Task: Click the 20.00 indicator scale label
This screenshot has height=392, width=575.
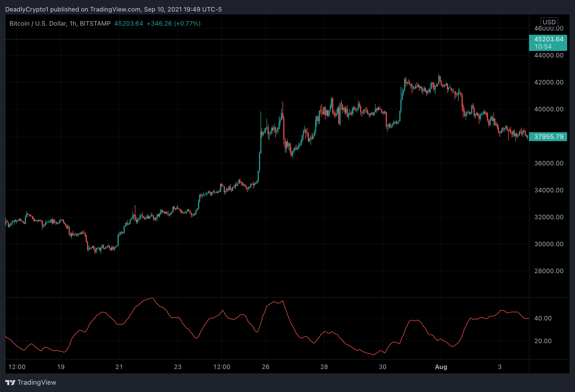Action: (x=543, y=341)
